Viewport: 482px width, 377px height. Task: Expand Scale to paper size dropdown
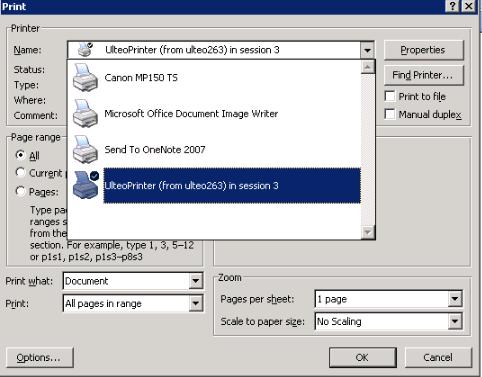point(455,321)
